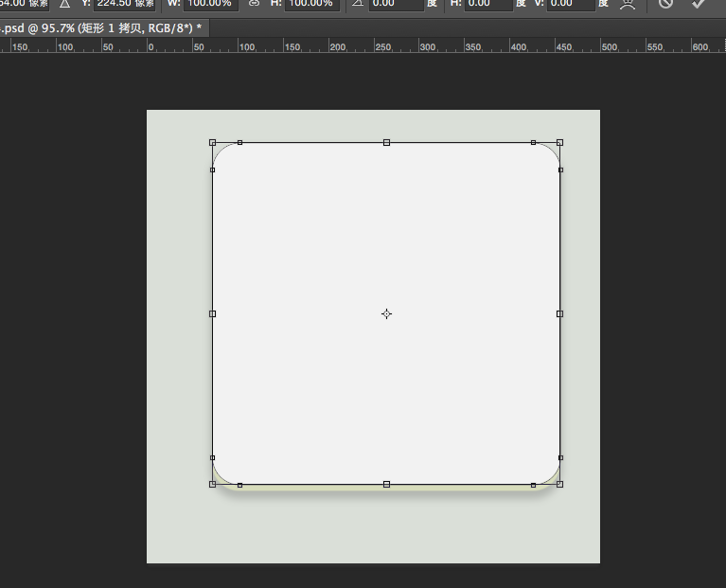Toggle relative positioning triangle icon
726x588 pixels.
pyautogui.click(x=64, y=4)
